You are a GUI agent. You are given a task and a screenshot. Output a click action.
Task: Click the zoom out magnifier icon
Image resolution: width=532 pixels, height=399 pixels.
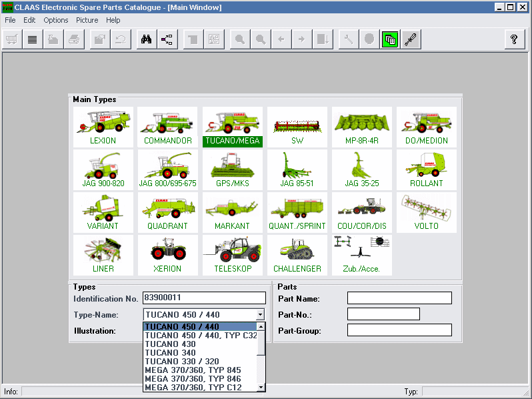tap(261, 39)
